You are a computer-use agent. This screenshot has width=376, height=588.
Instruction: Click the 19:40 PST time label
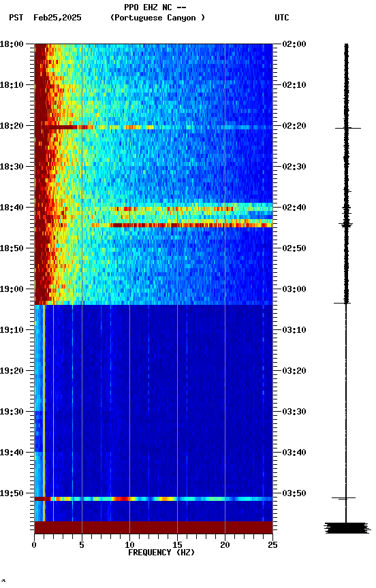[12, 453]
